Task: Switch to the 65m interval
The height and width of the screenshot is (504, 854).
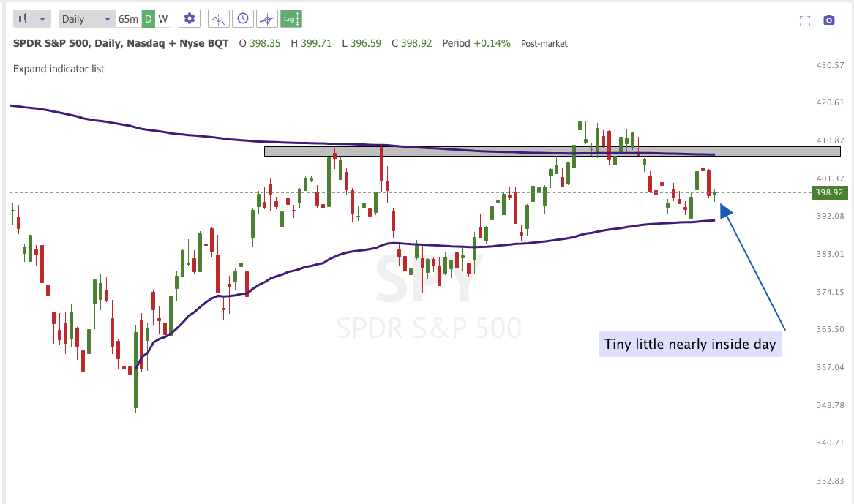Action: click(128, 19)
